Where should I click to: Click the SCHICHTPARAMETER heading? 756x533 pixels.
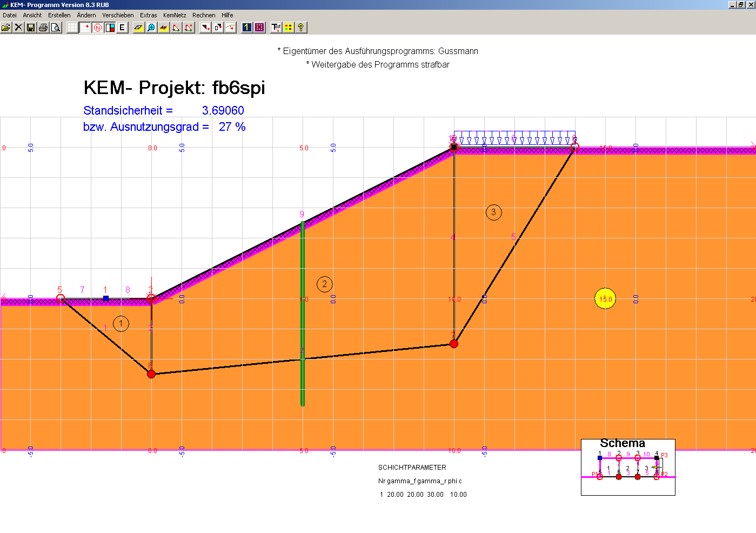click(412, 468)
